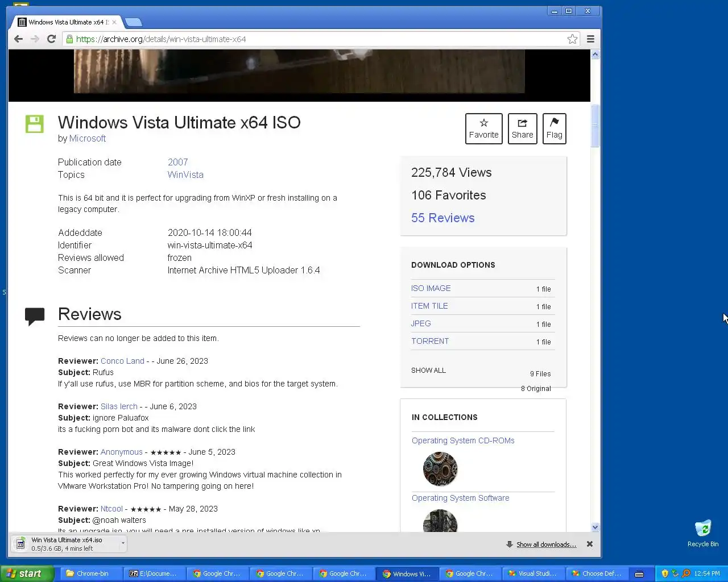Click the Reviews speech bubble icon
Image resolution: width=728 pixels, height=582 pixels.
coord(35,316)
